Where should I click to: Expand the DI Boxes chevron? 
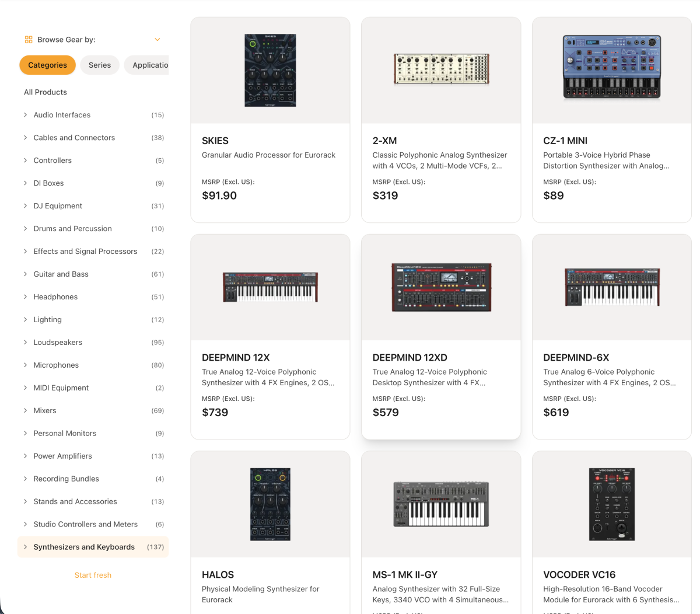[x=25, y=183]
